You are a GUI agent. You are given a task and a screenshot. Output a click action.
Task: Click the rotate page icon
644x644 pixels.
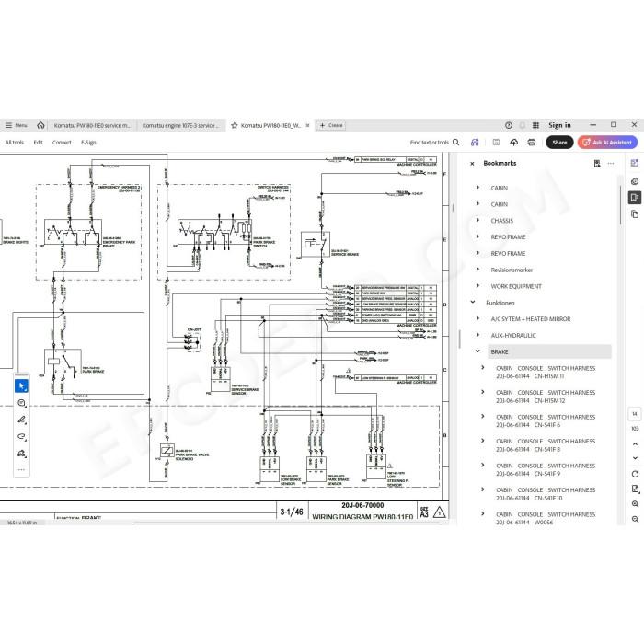(635, 474)
